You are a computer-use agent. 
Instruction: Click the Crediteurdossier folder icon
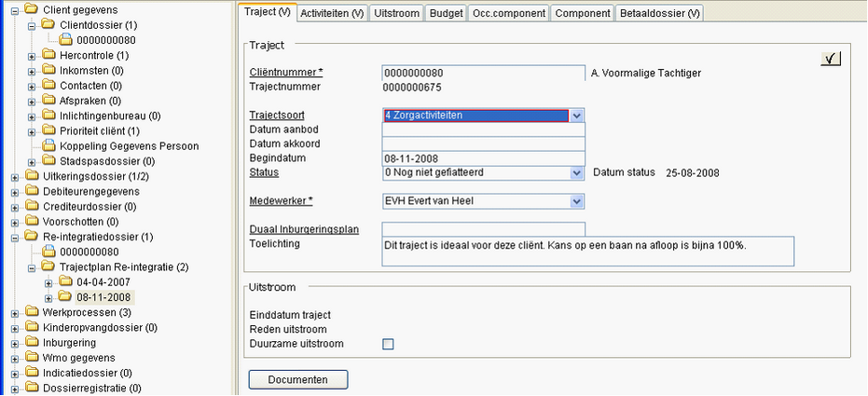[x=32, y=206]
